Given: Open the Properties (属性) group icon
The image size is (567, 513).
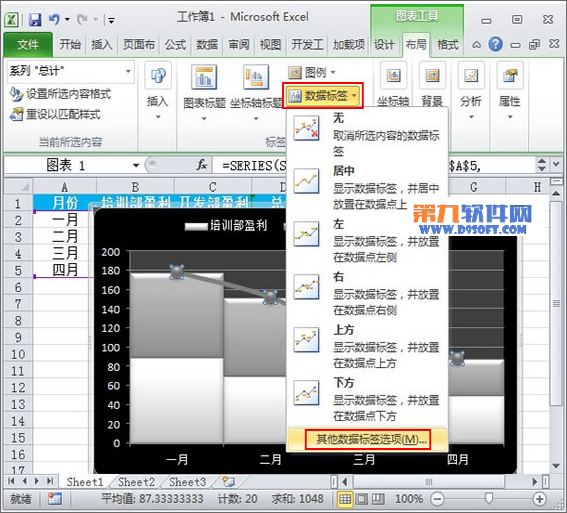Looking at the screenshot, I should click(510, 75).
